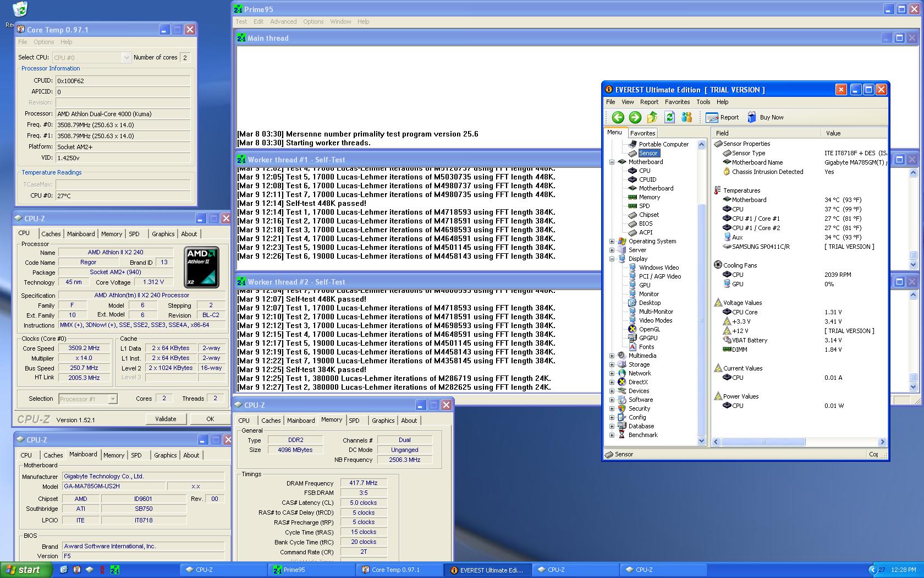Image resolution: width=924 pixels, height=578 pixels.
Task: Switch to Core Temp 0.97.1 taskbar button
Action: pyautogui.click(x=400, y=570)
